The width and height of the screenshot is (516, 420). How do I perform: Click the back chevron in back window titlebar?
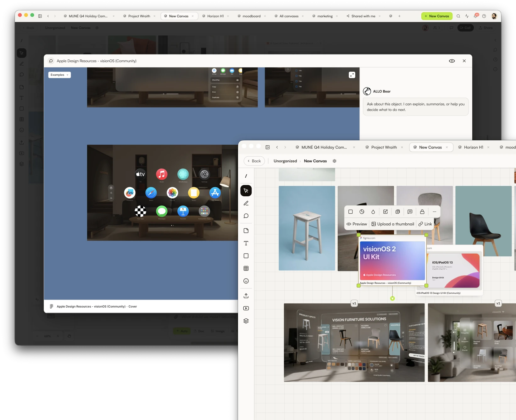(48, 16)
